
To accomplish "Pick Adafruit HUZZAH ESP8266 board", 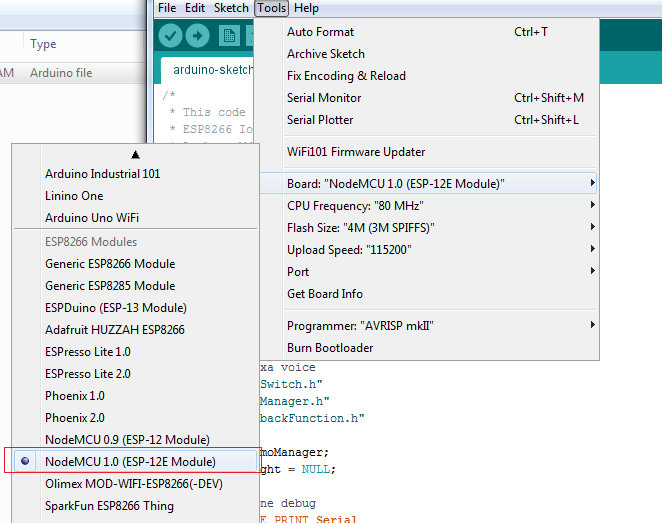I will tap(136, 329).
